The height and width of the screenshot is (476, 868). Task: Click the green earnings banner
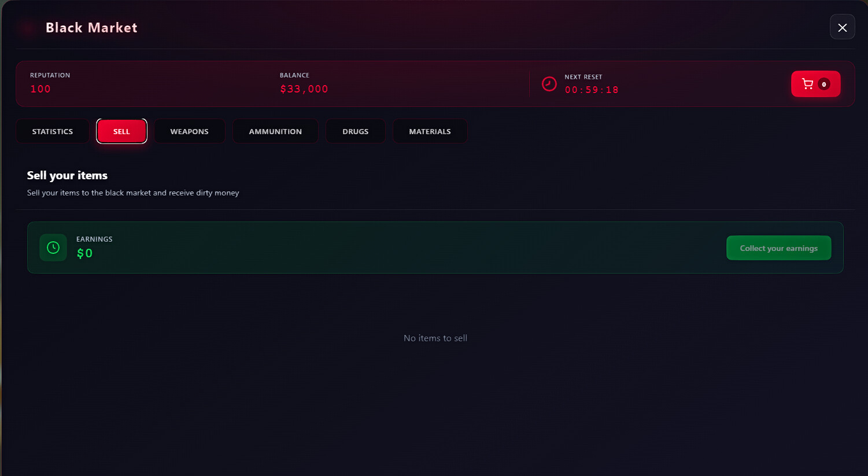point(405,248)
